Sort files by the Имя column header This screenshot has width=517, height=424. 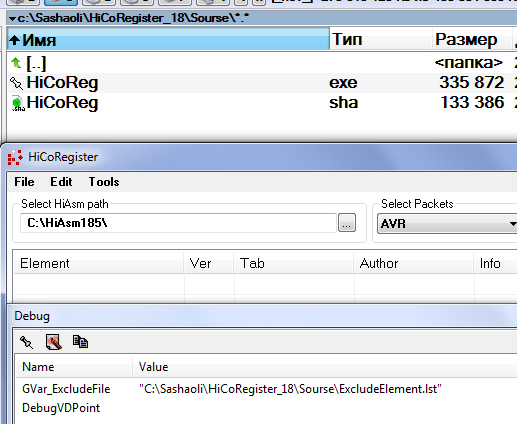[x=168, y=40]
